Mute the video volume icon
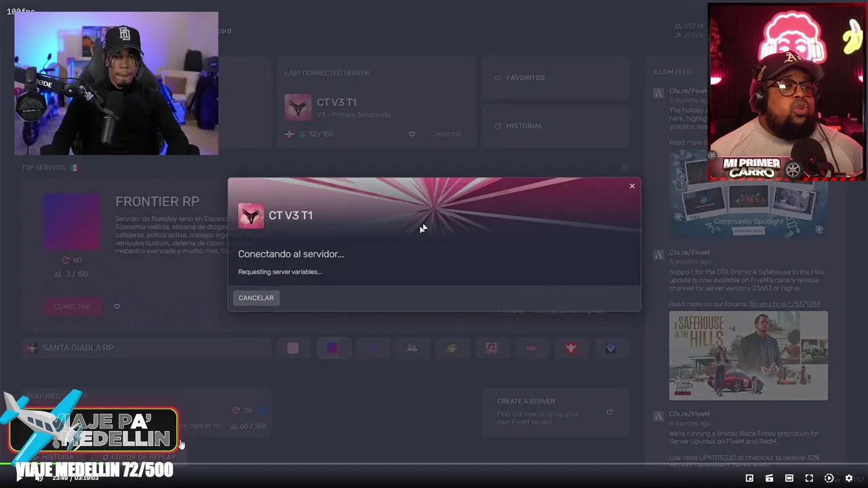The width and height of the screenshot is (868, 488). [x=39, y=478]
